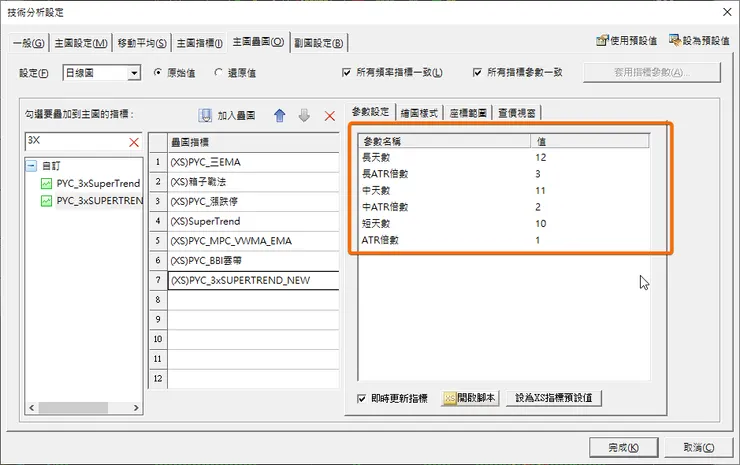Click left scroll arrow in indicator tree
Screen dimensions: 740x465
[32, 407]
